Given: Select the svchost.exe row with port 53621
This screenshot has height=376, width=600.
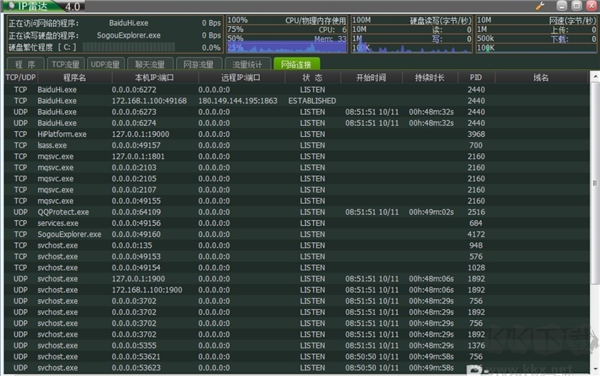Looking at the screenshot, I should 297,356.
